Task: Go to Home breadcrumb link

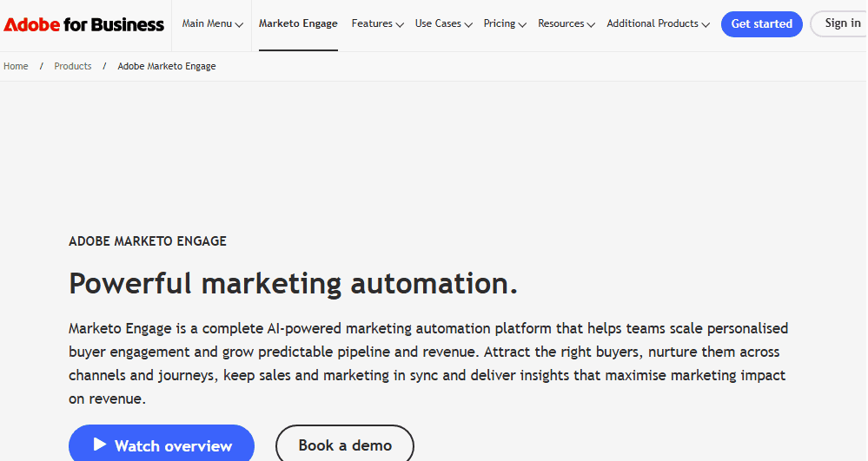Action: coord(16,66)
